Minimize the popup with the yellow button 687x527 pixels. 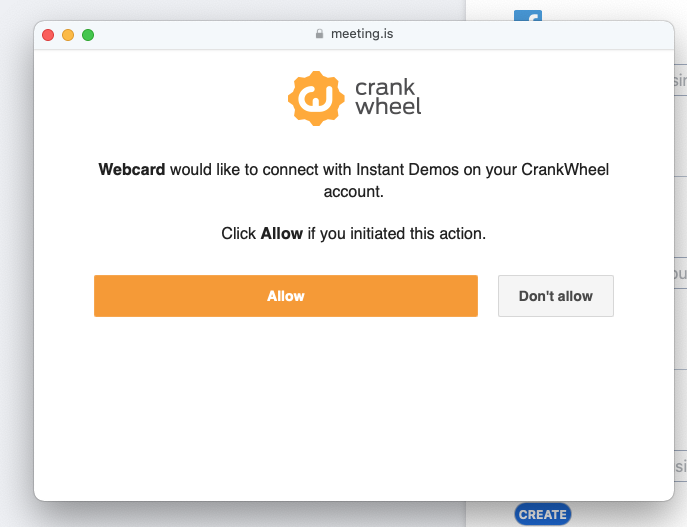click(x=68, y=35)
